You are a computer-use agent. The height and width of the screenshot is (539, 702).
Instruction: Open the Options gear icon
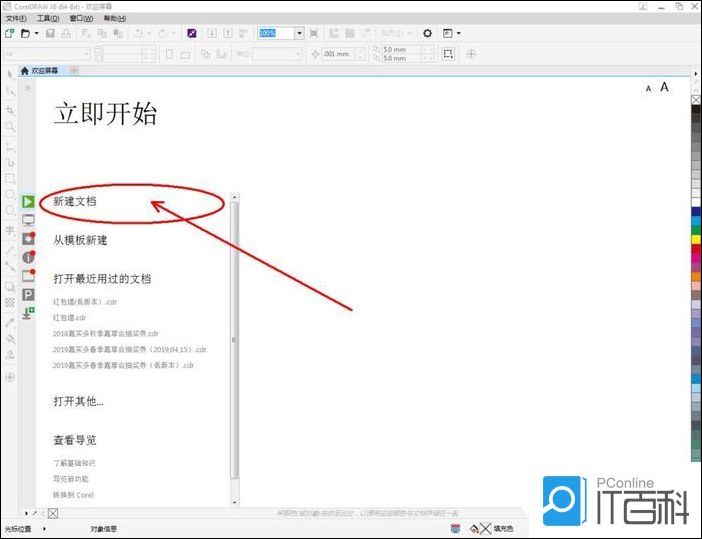[428, 33]
